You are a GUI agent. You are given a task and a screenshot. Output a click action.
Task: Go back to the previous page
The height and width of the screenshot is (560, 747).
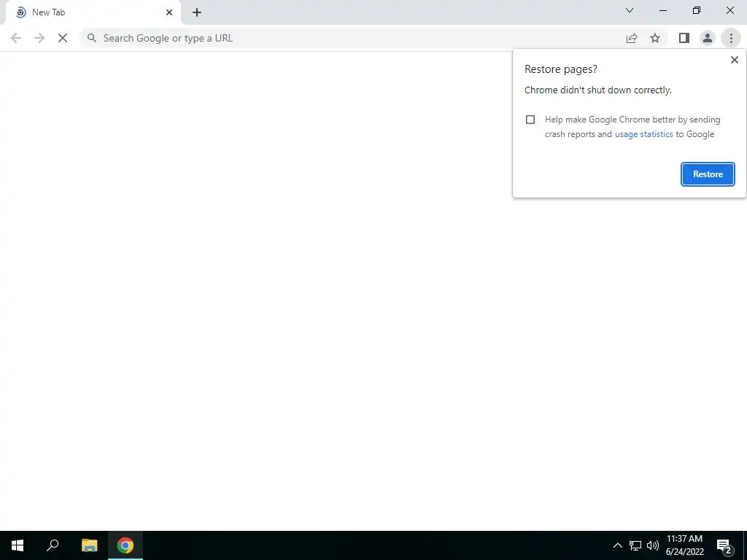pyautogui.click(x=16, y=38)
